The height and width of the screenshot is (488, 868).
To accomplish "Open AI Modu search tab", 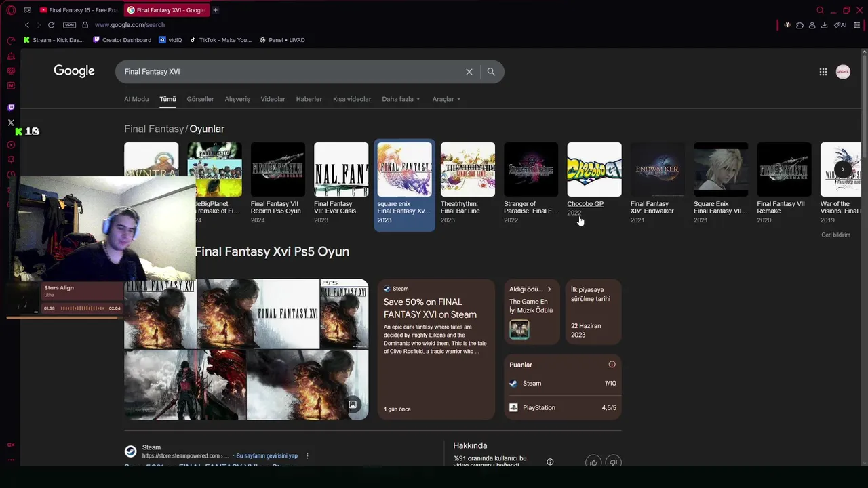I will [x=136, y=99].
